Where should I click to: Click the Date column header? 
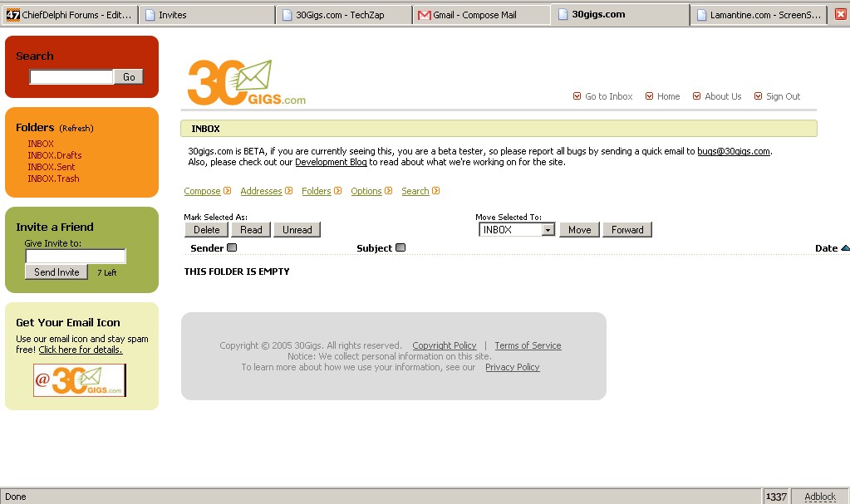click(x=826, y=248)
